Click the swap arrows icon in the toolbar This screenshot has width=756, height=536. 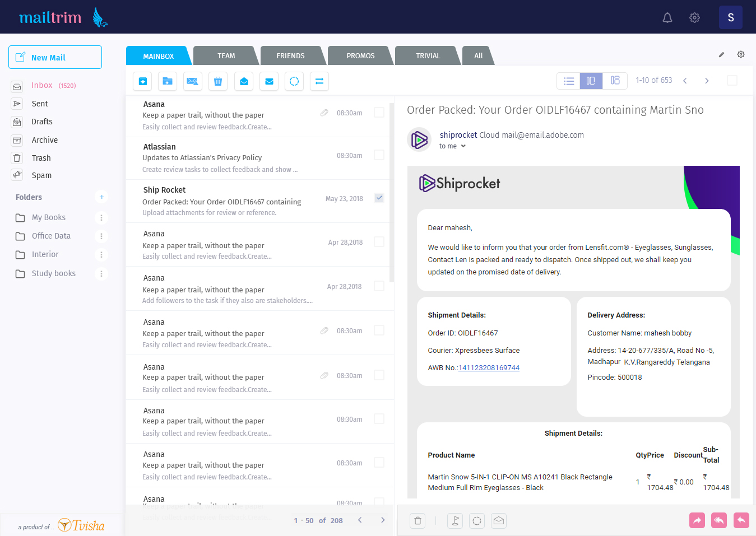coord(319,81)
